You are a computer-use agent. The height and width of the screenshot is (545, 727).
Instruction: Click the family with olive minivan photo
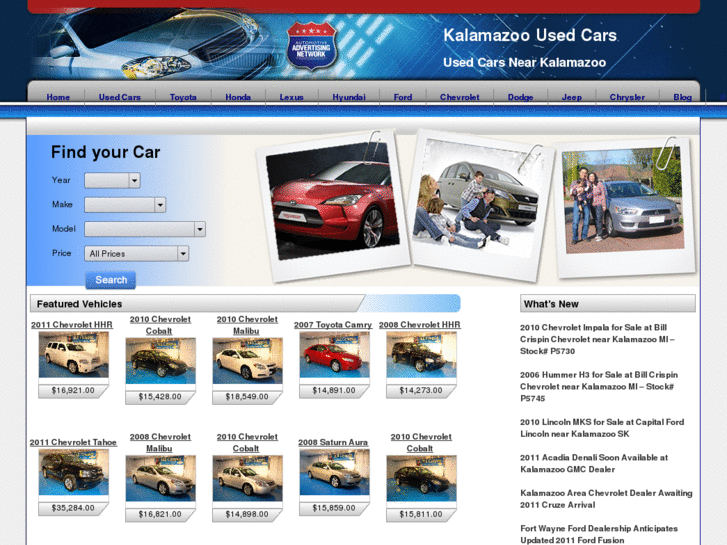(x=482, y=206)
